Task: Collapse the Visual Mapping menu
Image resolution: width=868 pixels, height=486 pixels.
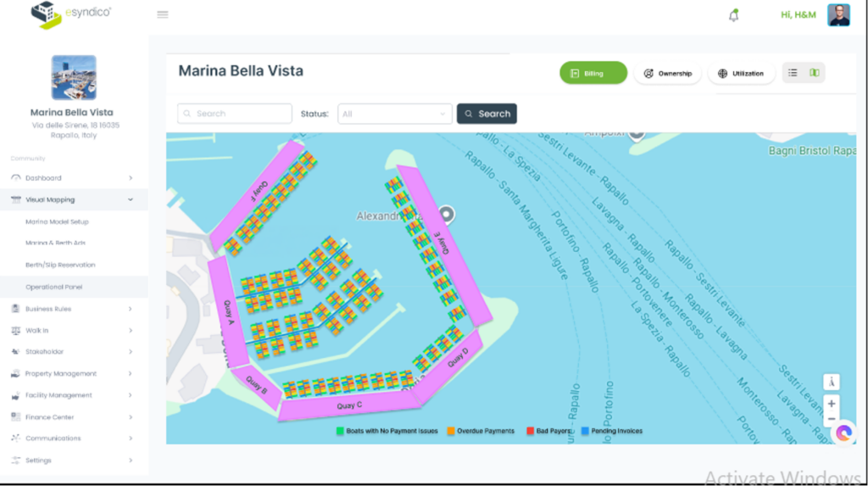Action: pyautogui.click(x=131, y=200)
